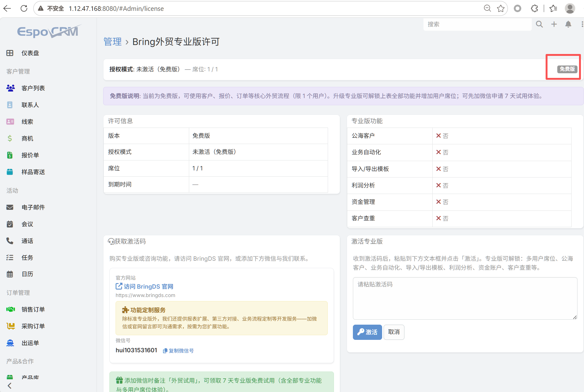Click the 采购订单 cart icon
The height and width of the screenshot is (392, 584).
[x=11, y=326]
